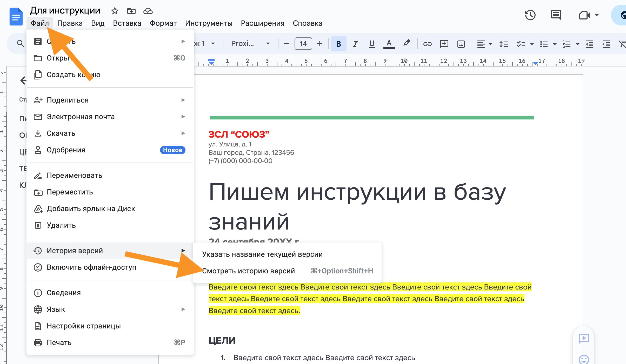Open version history clock icon

530,15
